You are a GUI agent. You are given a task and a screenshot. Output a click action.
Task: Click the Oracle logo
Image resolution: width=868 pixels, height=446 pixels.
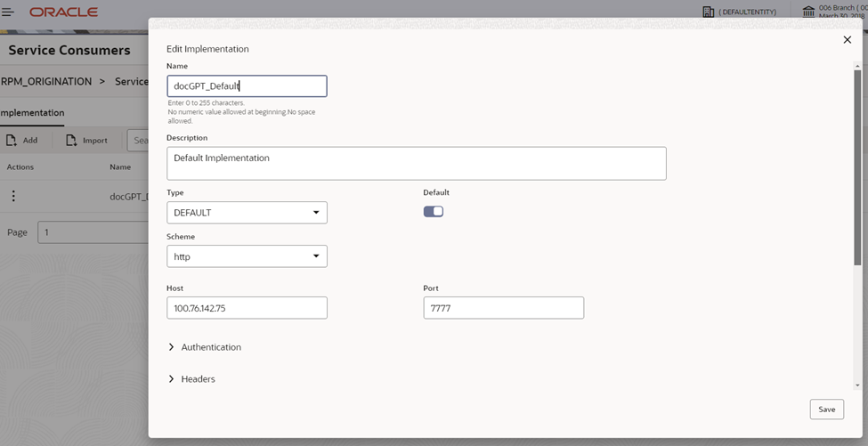pos(64,12)
